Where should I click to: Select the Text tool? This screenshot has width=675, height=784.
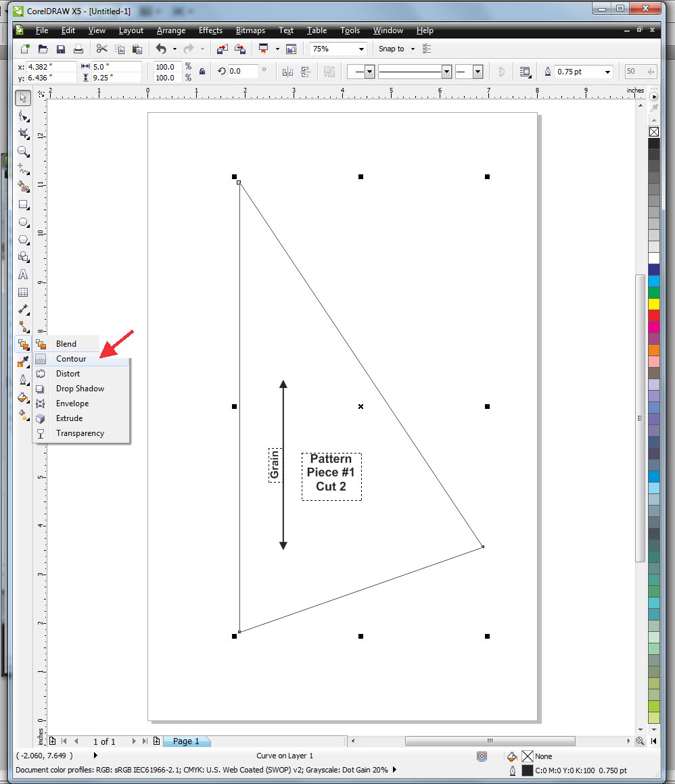23,274
